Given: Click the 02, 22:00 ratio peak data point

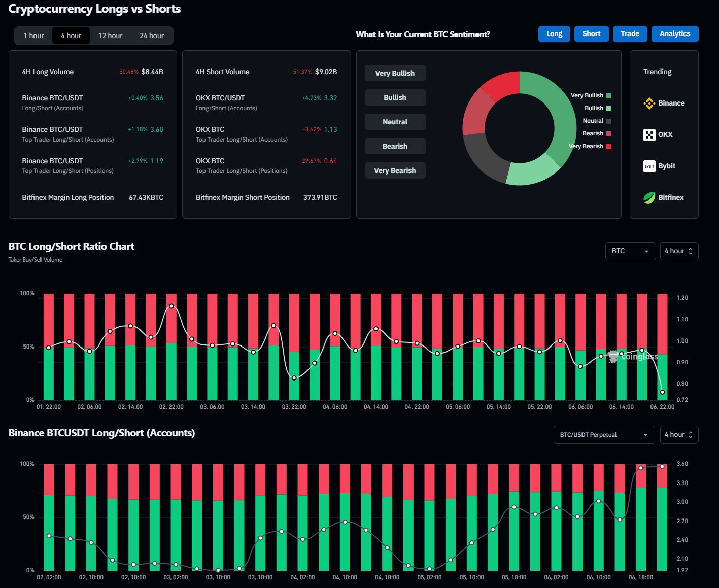Looking at the screenshot, I should (171, 306).
